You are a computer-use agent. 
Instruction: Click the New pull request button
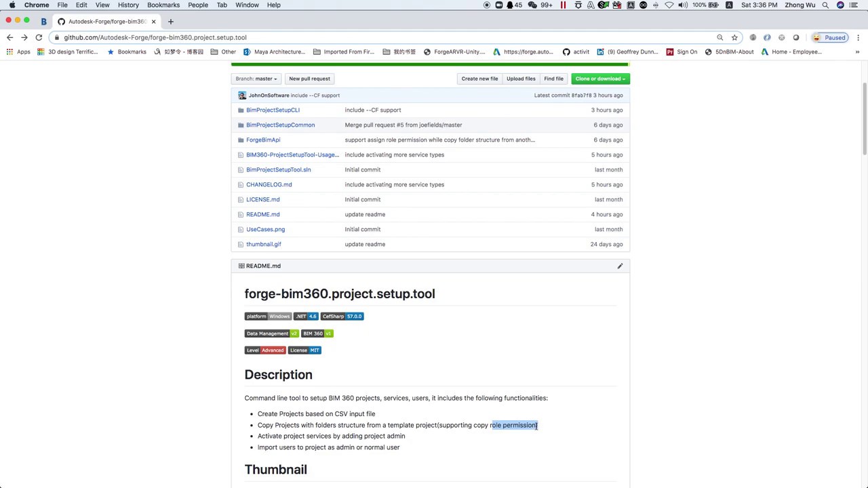pos(309,79)
